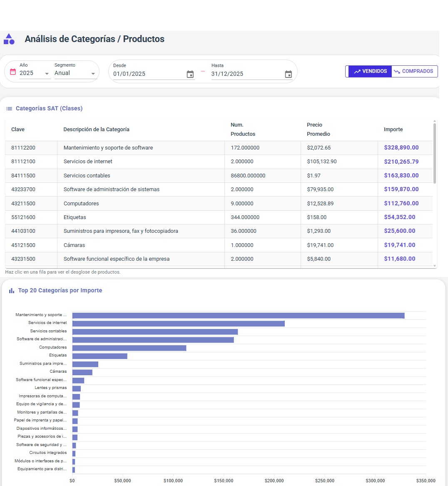
Task: Click the Servicios contables bar in chart
Action: (x=155, y=332)
